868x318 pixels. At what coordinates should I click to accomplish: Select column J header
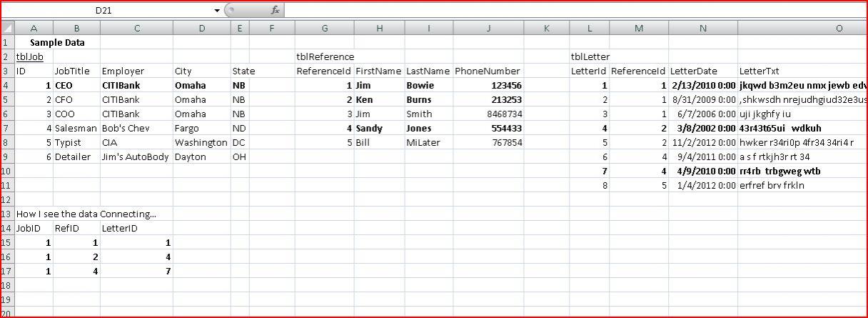click(488, 29)
